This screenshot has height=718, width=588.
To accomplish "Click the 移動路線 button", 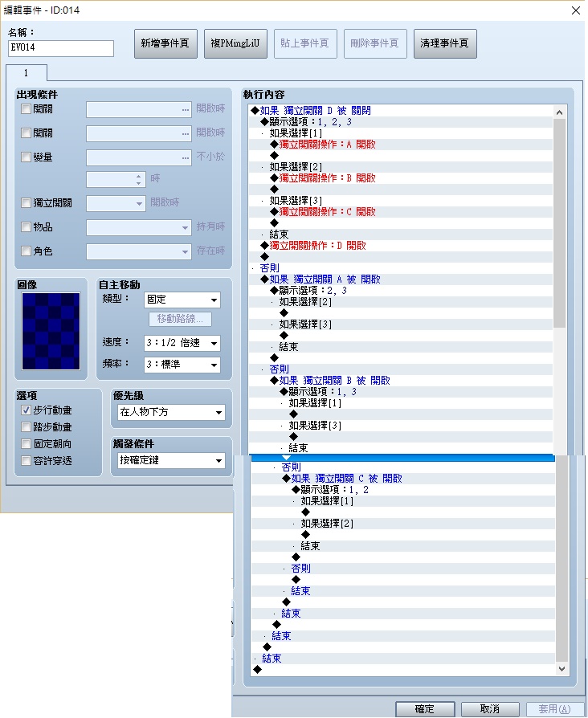I will click(181, 319).
